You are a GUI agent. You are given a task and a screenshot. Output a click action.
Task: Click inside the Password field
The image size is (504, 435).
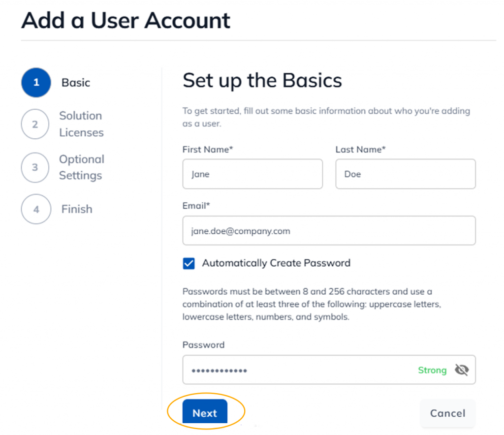click(295, 370)
